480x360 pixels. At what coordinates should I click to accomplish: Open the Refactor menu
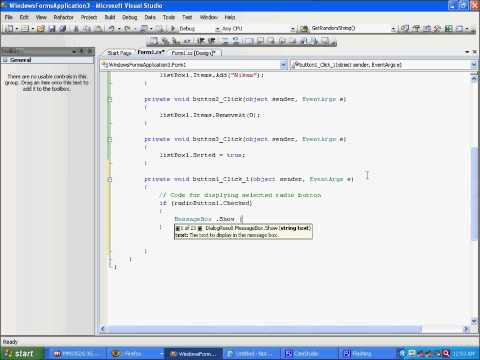coord(63,17)
